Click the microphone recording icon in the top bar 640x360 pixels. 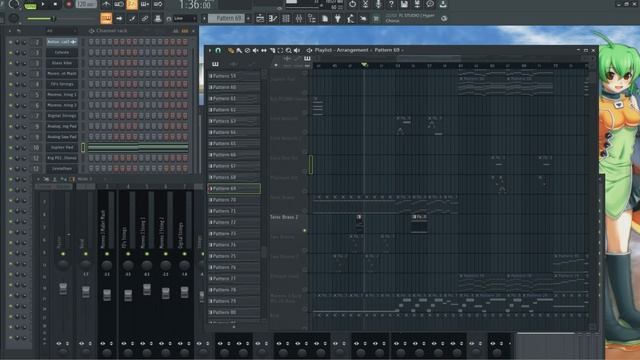pyautogui.click(x=378, y=4)
